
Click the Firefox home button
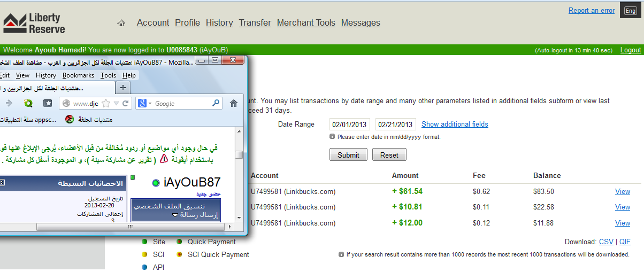tap(234, 104)
